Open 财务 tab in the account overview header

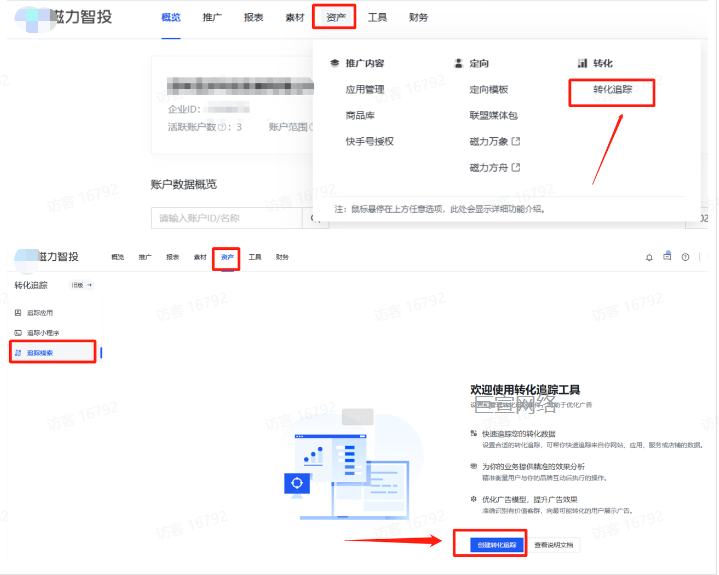coord(419,17)
